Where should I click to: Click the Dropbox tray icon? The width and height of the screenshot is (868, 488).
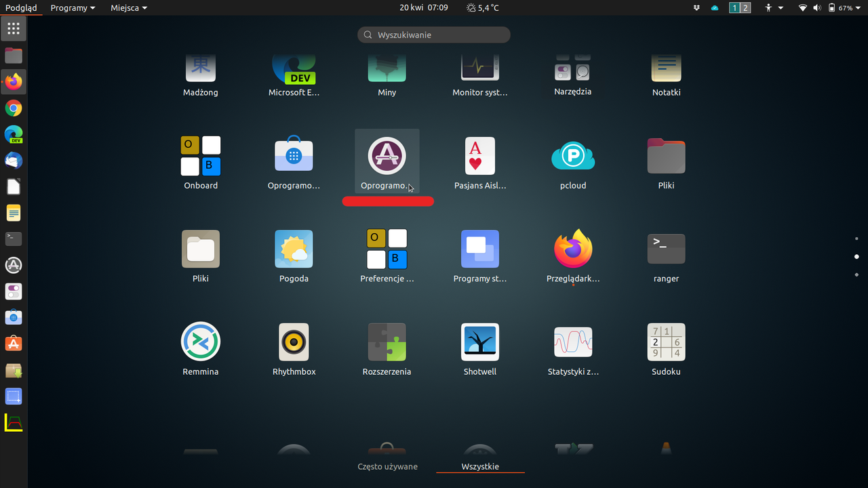696,8
